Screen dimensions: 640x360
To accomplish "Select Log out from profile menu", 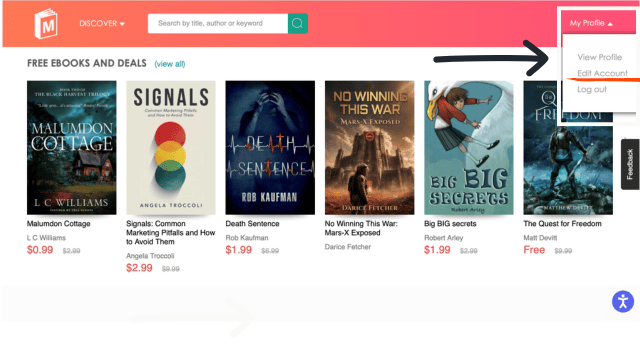I will click(591, 89).
